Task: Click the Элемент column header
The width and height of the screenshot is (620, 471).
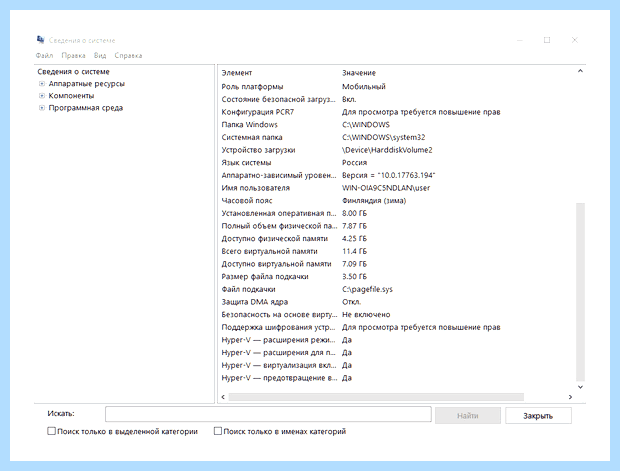Action: click(236, 73)
